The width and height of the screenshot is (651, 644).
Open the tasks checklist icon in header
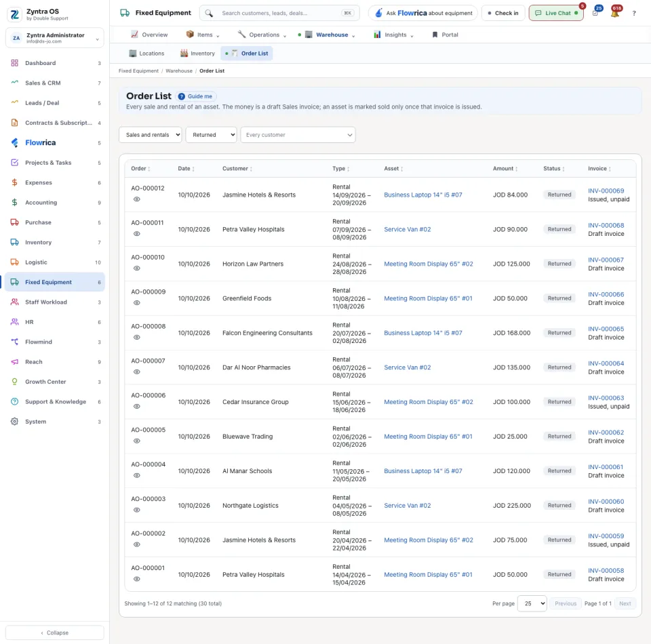point(595,13)
